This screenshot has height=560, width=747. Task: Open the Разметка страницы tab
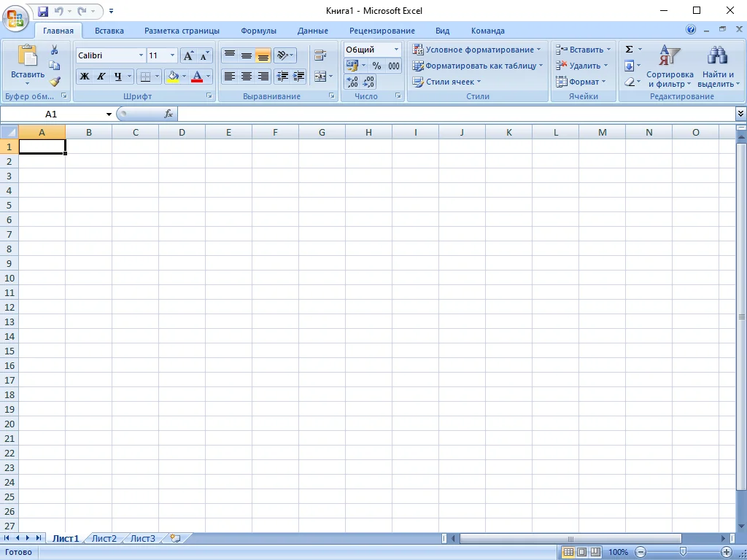click(x=182, y=31)
